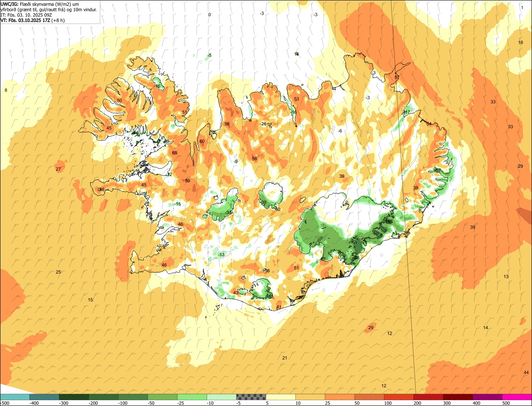Click the 'VT: Fös. 03.10.2025 17Z (+8 h)' line
Image resolution: width=532 pixels, height=406 pixels.
tap(32, 20)
